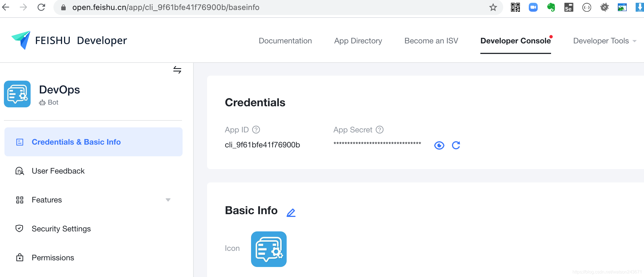Open the Become an ISV page
Screen dimensions: 644x277
tap(431, 41)
